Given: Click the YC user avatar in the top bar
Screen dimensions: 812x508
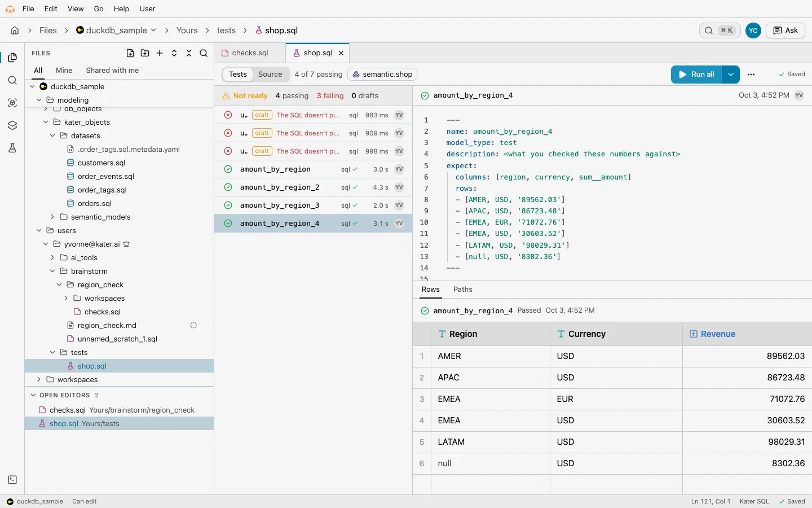Looking at the screenshot, I should [753, 30].
